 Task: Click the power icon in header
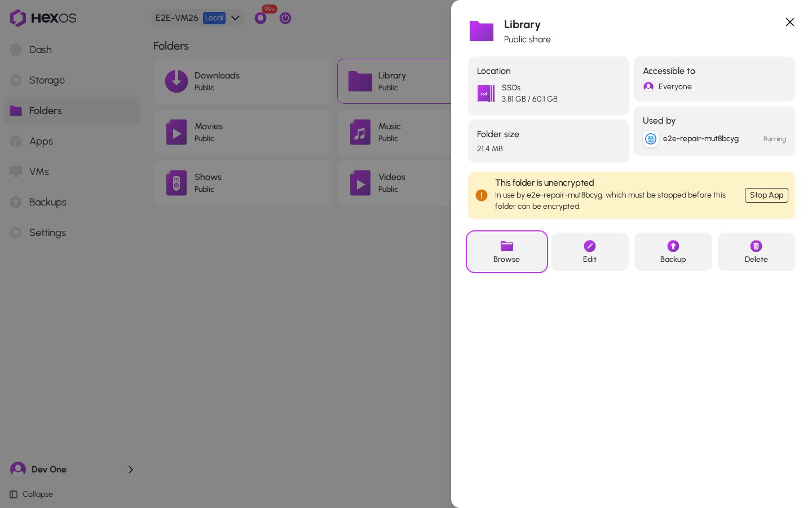point(285,18)
